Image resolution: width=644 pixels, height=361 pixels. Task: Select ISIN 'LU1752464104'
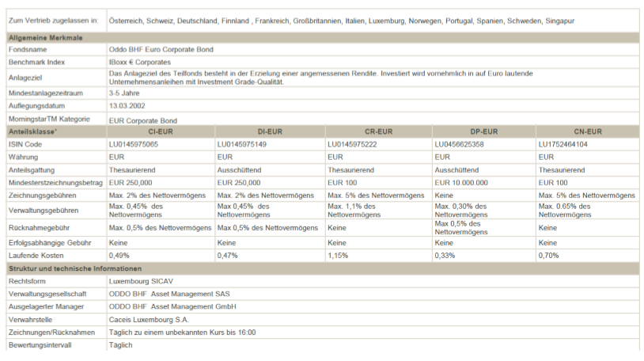tap(563, 144)
